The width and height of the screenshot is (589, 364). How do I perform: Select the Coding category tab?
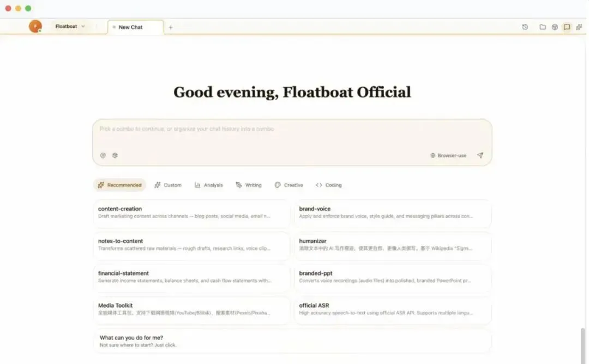tap(329, 185)
